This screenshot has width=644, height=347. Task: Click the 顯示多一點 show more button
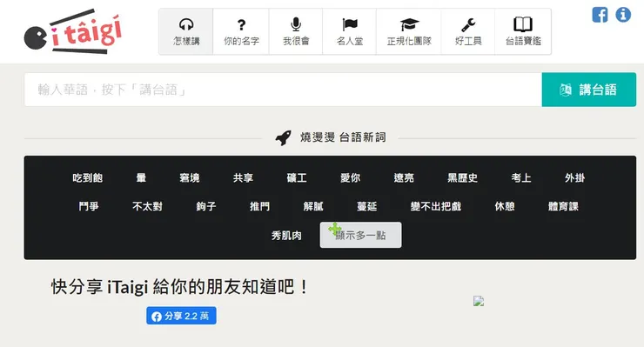coord(360,235)
